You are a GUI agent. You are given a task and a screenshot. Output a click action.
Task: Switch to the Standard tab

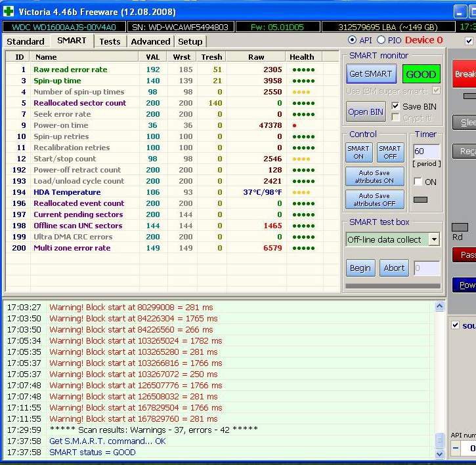pos(26,41)
